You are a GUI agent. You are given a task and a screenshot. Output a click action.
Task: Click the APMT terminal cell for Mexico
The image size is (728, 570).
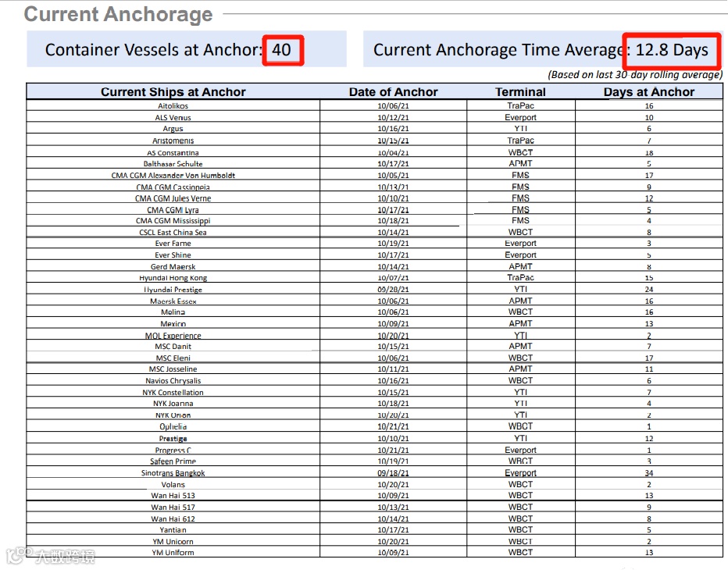coord(520,323)
